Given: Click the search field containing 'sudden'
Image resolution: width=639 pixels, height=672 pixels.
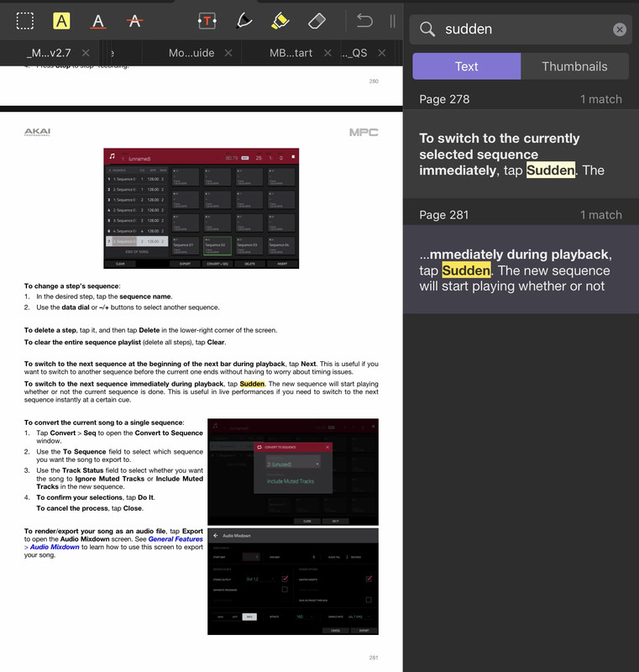Looking at the screenshot, I should (x=521, y=29).
